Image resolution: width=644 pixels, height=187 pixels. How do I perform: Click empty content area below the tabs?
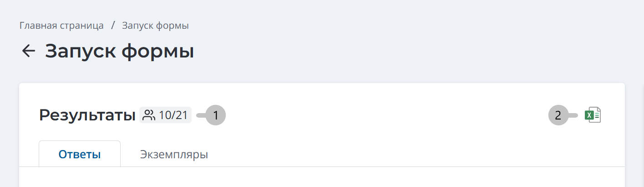322,177
